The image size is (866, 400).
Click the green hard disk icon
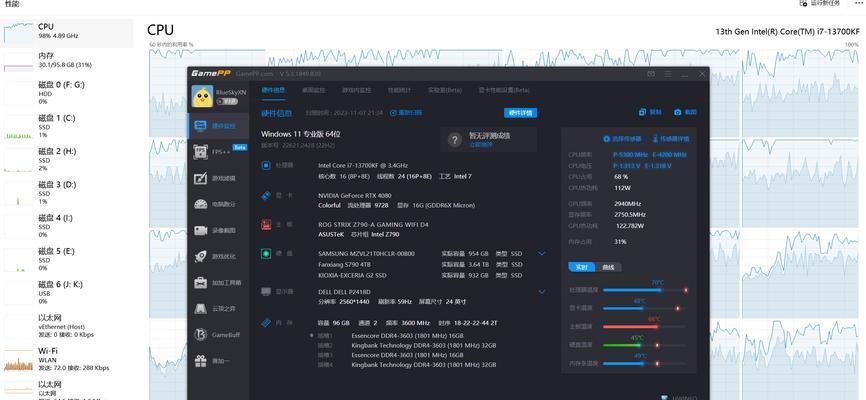[266, 254]
